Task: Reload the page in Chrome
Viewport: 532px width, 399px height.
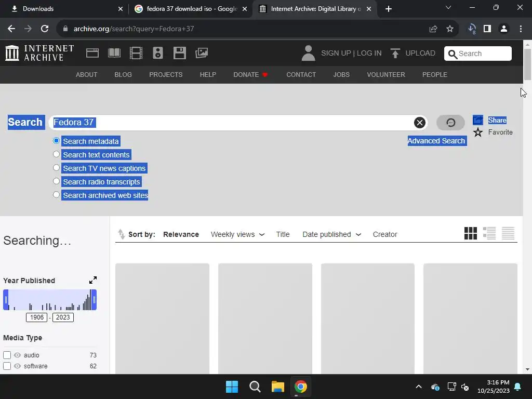Action: point(45,29)
